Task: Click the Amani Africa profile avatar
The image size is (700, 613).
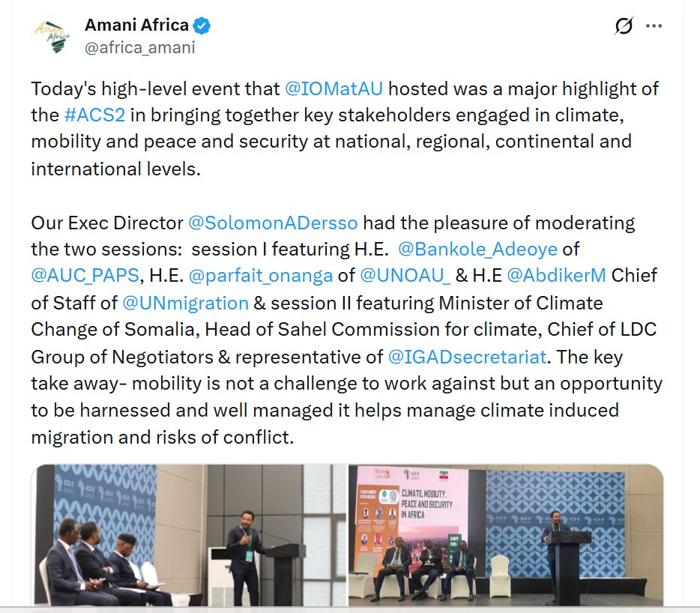Action: pyautogui.click(x=52, y=35)
